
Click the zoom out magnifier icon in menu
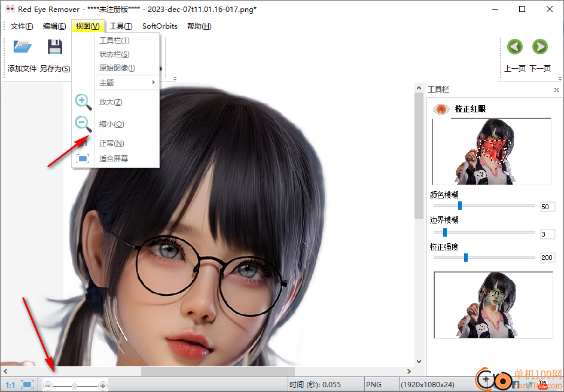click(x=83, y=124)
